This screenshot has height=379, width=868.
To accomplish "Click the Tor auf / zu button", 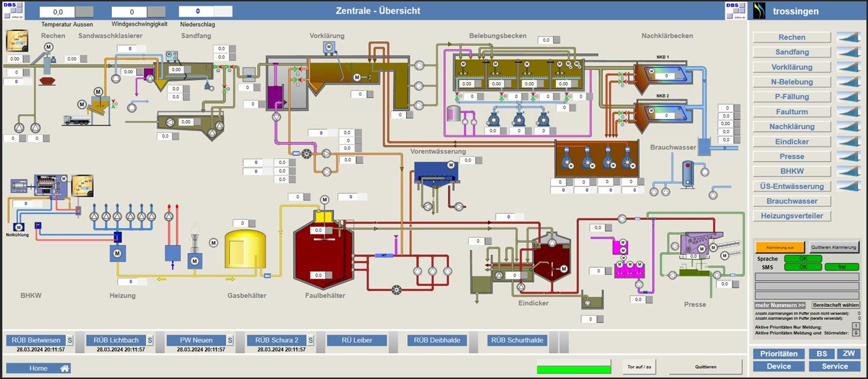I will point(639,367).
